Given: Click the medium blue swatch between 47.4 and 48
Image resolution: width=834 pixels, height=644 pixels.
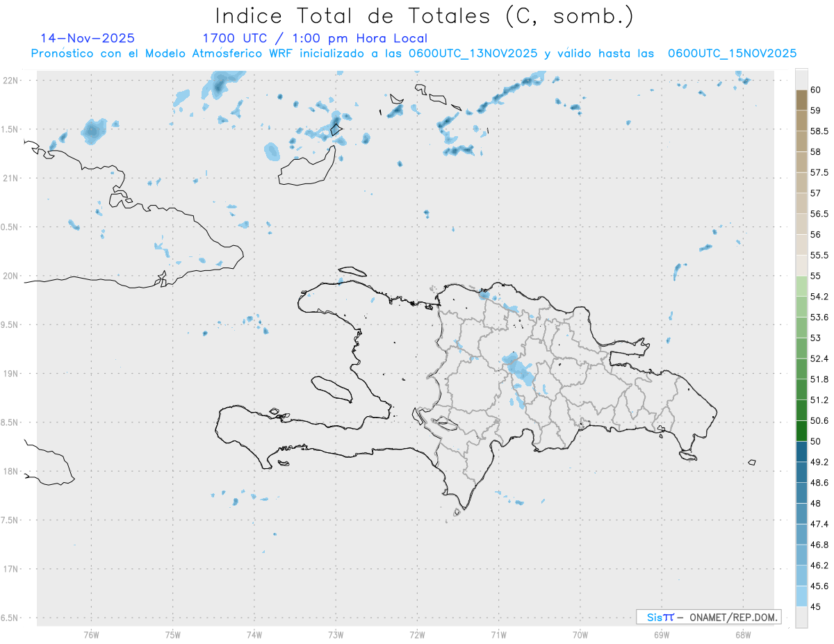Looking at the screenshot, I should coord(801,514).
